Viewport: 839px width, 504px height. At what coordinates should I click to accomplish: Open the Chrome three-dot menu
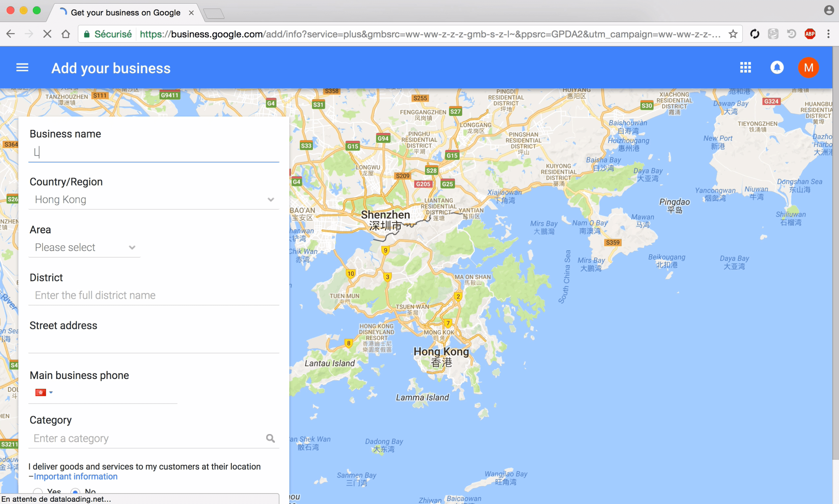[x=828, y=34]
